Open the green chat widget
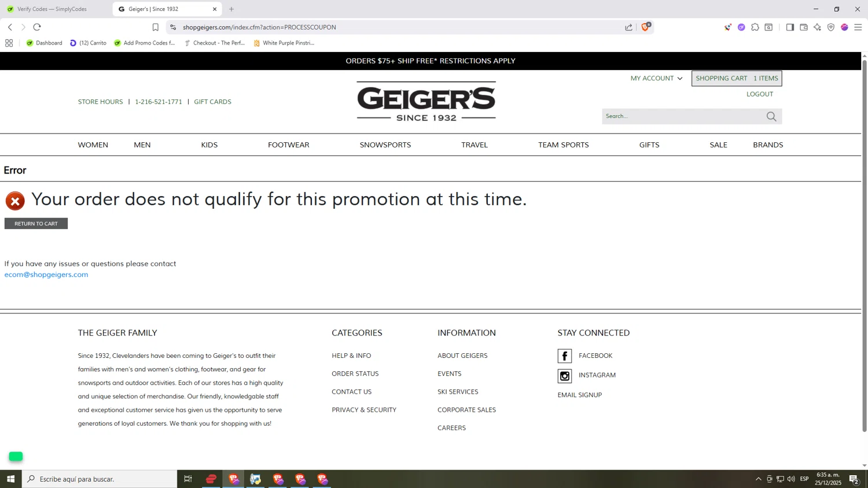868x488 pixels. (x=16, y=457)
